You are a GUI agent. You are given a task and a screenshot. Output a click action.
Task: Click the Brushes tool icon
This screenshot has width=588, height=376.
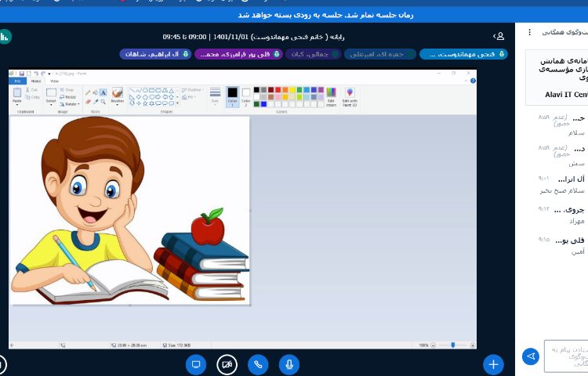[118, 92]
